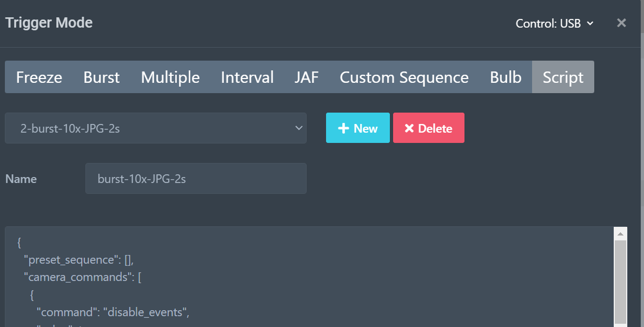Screen dimensions: 644x327
Task: Open the Custom Sequence tab
Action: click(x=404, y=77)
